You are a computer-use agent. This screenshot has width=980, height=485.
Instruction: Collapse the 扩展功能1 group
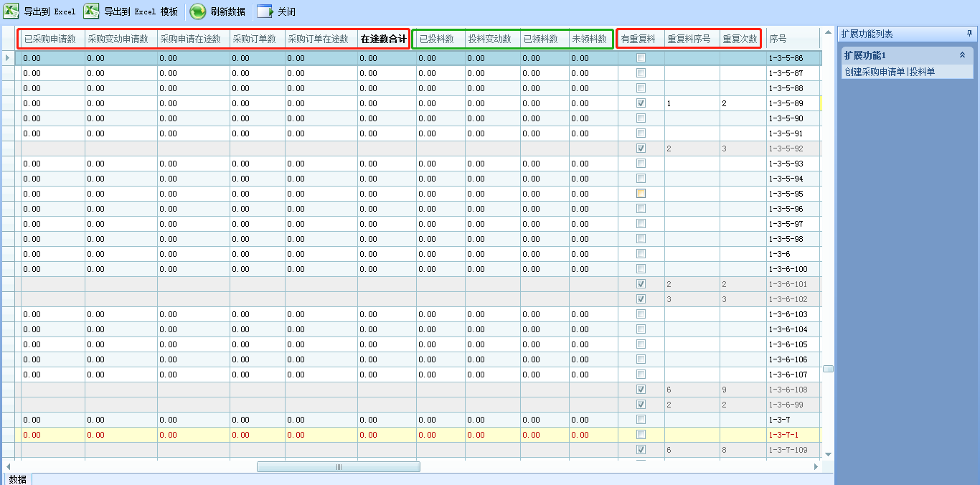(962, 55)
